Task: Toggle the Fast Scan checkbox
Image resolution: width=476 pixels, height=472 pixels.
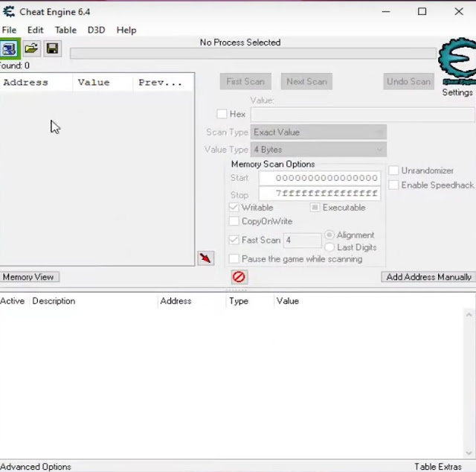Action: pos(234,240)
